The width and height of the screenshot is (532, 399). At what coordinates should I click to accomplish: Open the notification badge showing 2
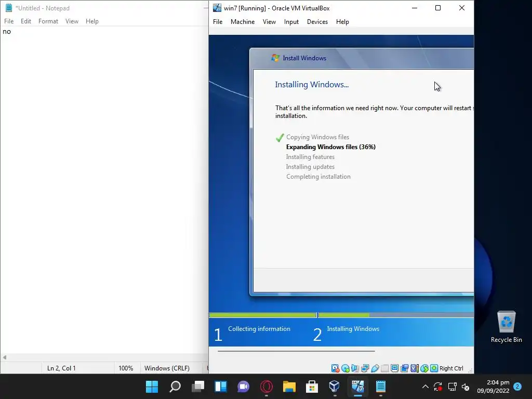tap(517, 386)
